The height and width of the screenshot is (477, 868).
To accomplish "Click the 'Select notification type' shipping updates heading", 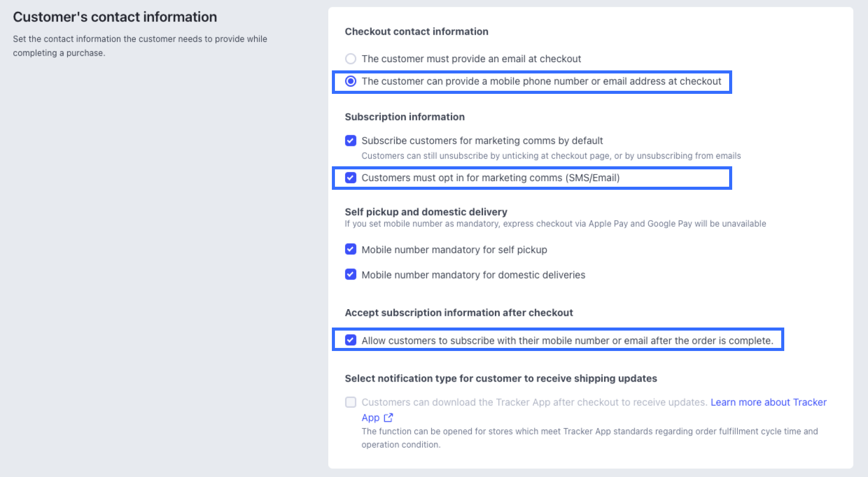I will tap(501, 379).
